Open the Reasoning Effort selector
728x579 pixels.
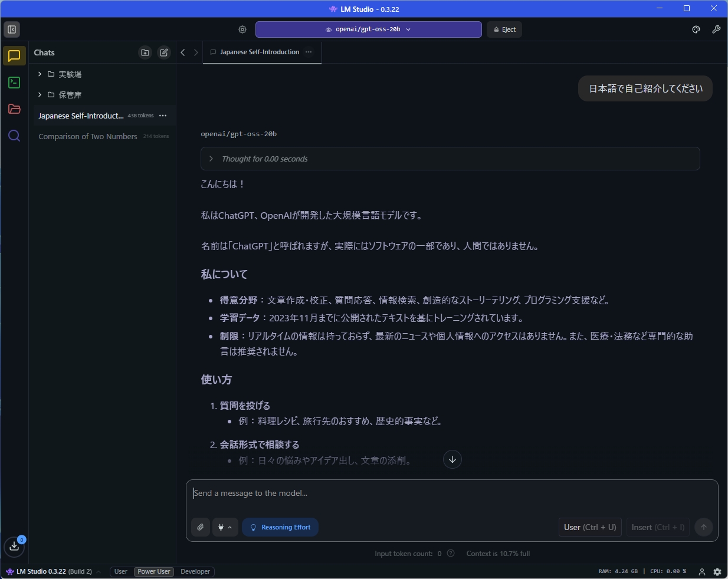(280, 527)
